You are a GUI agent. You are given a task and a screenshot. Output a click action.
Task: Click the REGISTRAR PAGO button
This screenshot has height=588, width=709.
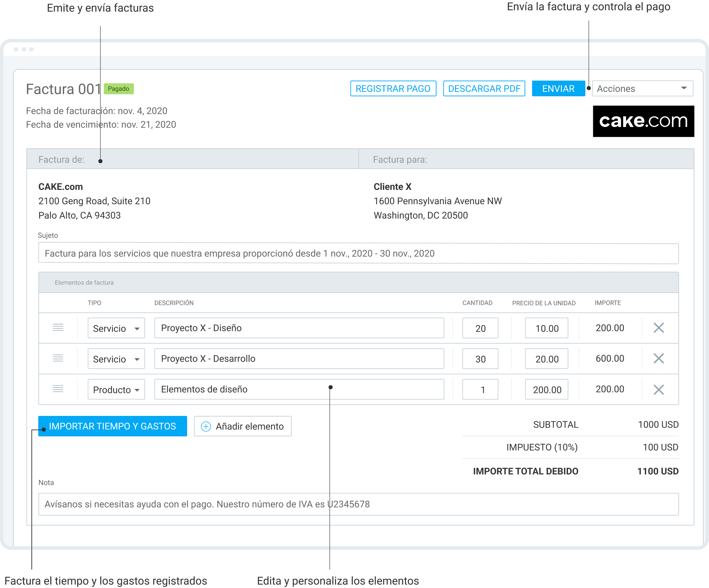[x=393, y=88]
